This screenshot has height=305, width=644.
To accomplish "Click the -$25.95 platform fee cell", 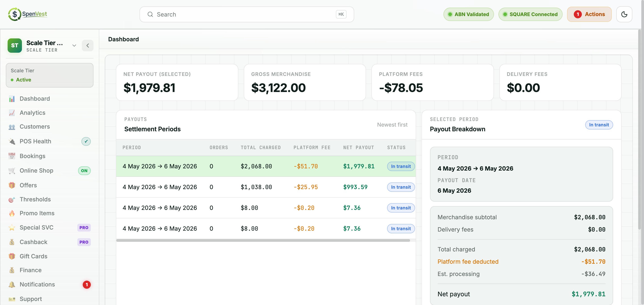I will click(x=305, y=187).
